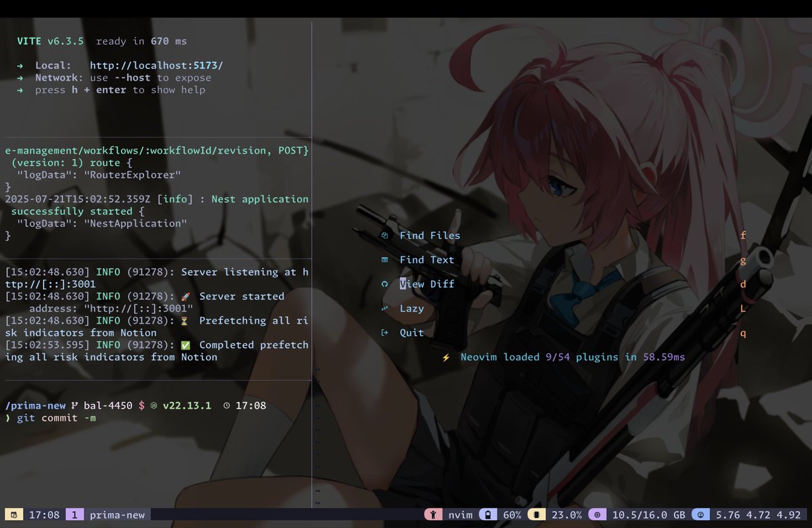This screenshot has width=812, height=528.
Task: Click the lightning bolt icon before Neovim loaded
Action: click(x=446, y=357)
